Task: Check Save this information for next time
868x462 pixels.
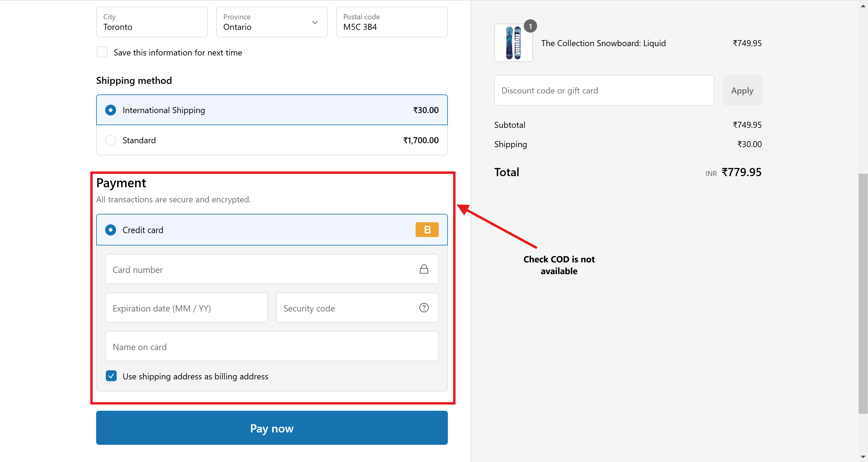Action: pyautogui.click(x=102, y=52)
